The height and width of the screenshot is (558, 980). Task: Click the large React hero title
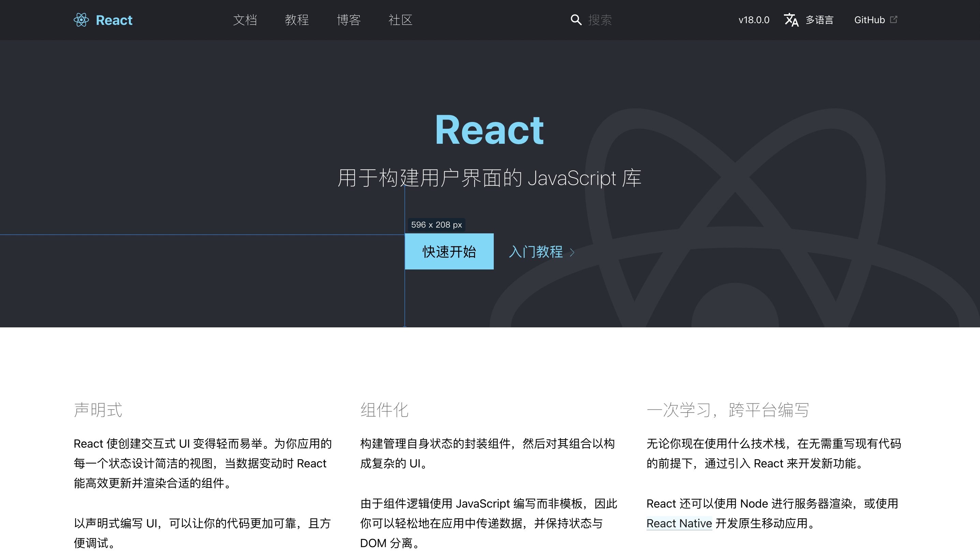click(489, 130)
